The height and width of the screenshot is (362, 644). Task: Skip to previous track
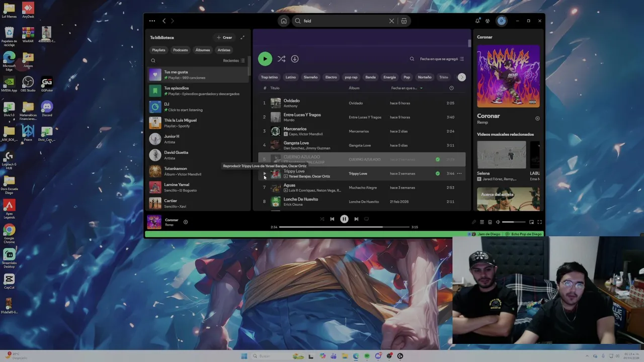tap(332, 219)
